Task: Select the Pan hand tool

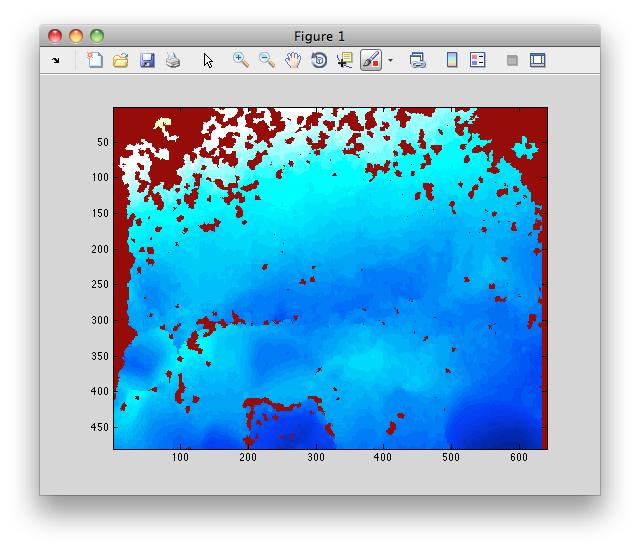Action: (293, 60)
